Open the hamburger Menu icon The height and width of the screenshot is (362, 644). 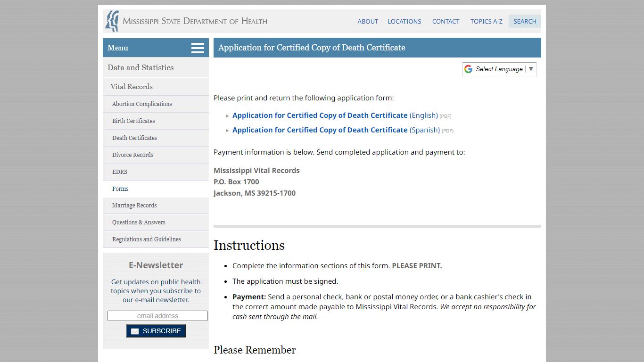(198, 48)
